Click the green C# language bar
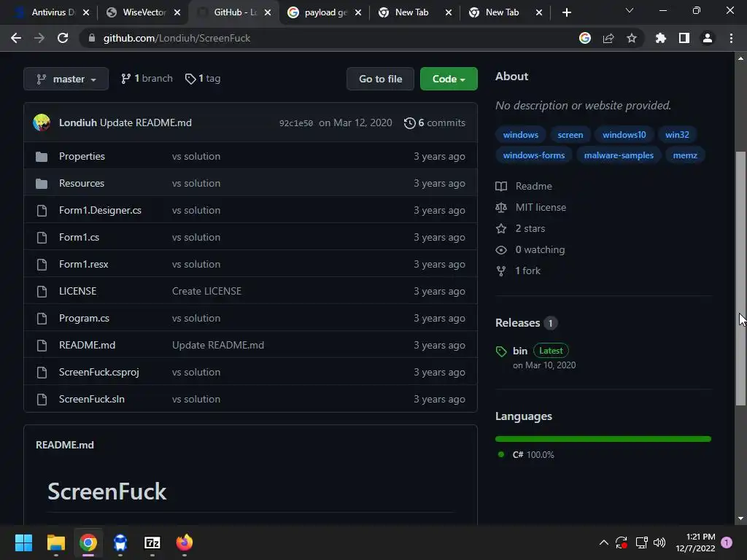The width and height of the screenshot is (747, 560). click(603, 438)
